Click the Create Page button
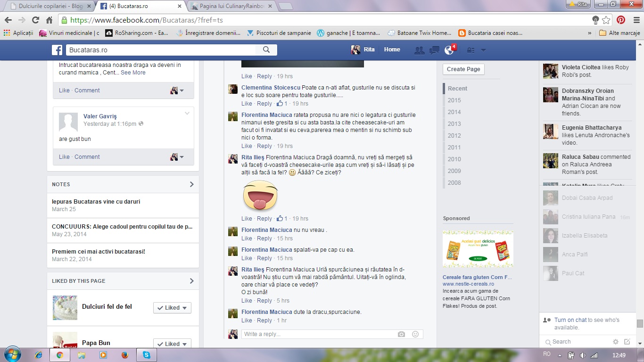The width and height of the screenshot is (644, 362). 463,69
